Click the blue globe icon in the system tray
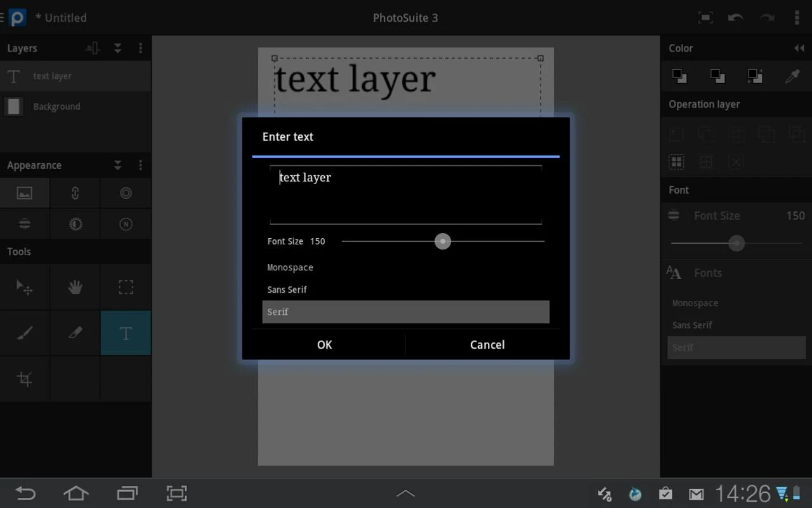The image size is (812, 508). 635,494
